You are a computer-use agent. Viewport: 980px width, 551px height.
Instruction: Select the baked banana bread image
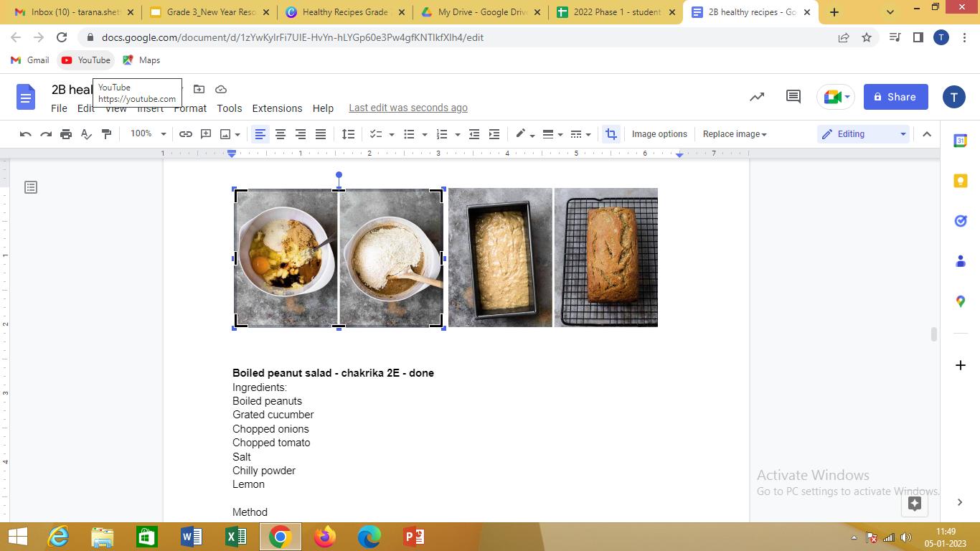click(x=606, y=258)
